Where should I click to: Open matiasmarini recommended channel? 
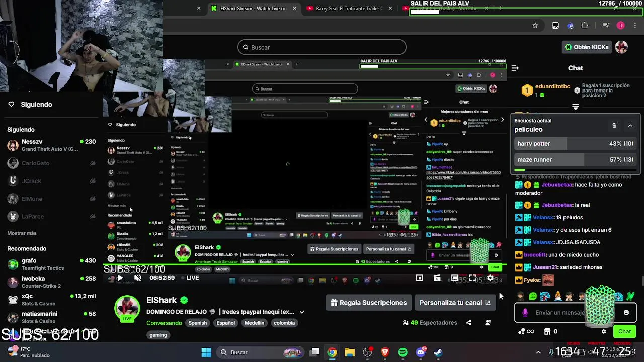point(51,317)
